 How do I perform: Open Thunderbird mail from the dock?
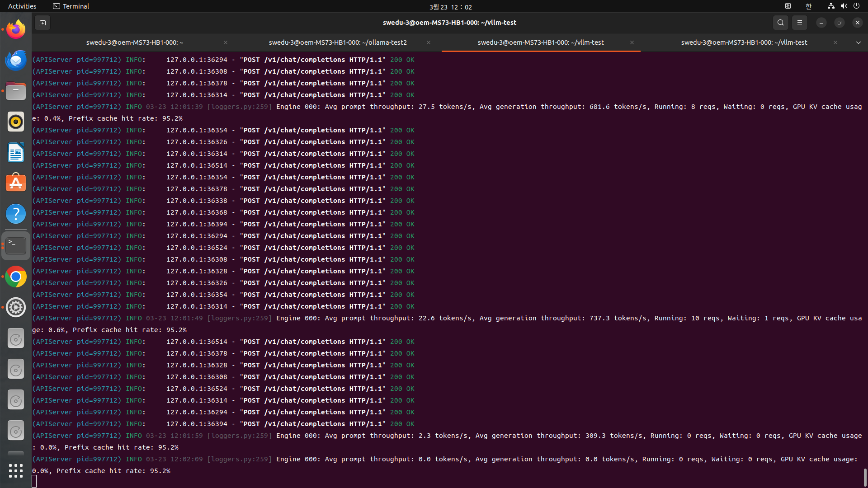16,60
